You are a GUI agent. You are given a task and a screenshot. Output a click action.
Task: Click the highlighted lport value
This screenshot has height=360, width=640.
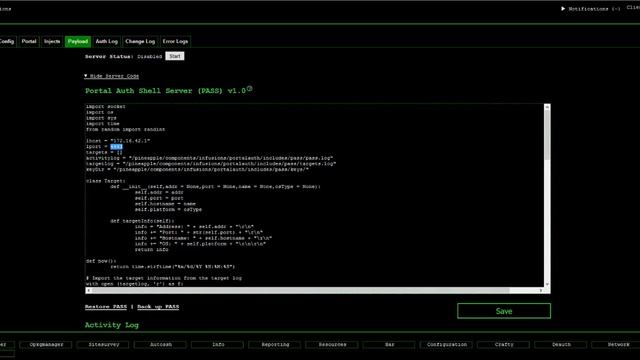click(x=116, y=147)
